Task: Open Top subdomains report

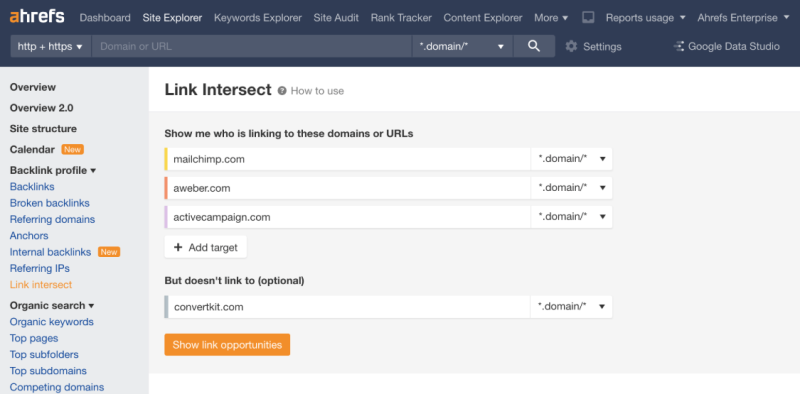Action: pyautogui.click(x=48, y=371)
